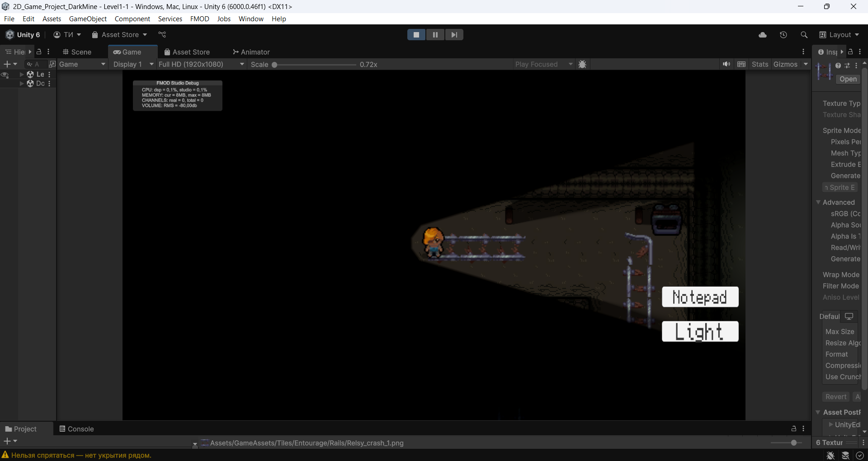Stop play mode with the Play button
This screenshot has width=868, height=461.
(x=416, y=35)
